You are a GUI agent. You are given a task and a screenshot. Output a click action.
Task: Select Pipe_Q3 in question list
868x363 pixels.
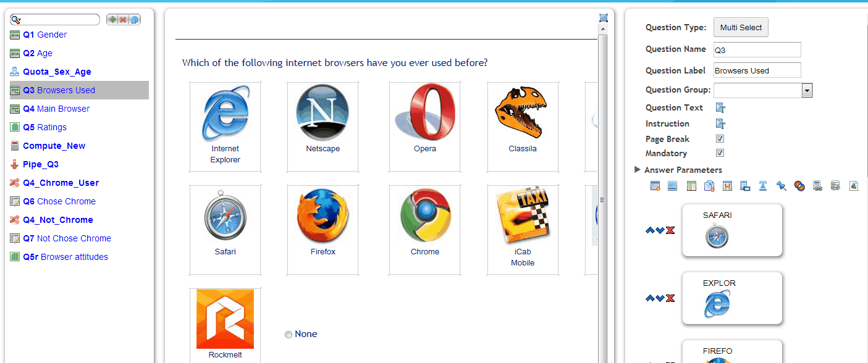(41, 164)
